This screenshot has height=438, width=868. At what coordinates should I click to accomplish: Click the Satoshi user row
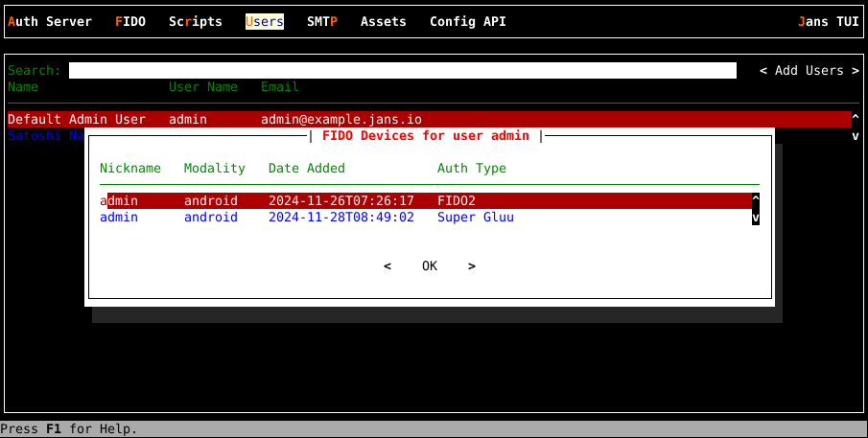click(45, 136)
